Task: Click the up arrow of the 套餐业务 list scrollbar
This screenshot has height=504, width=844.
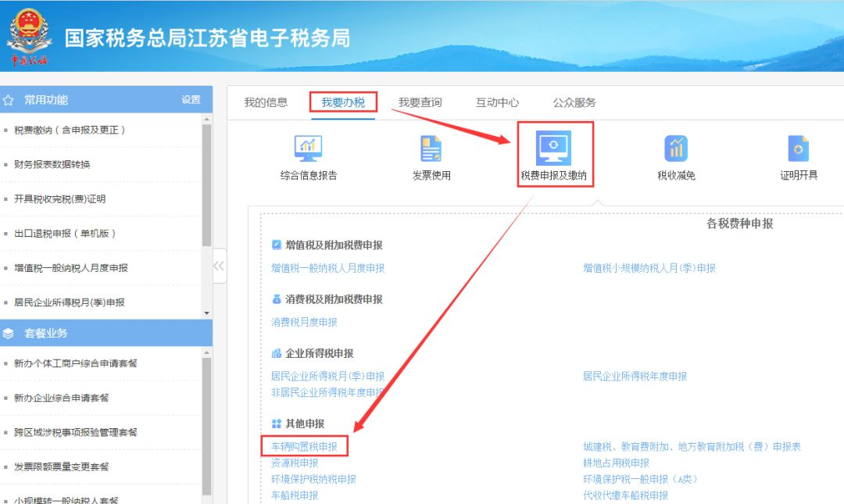Action: pyautogui.click(x=206, y=352)
